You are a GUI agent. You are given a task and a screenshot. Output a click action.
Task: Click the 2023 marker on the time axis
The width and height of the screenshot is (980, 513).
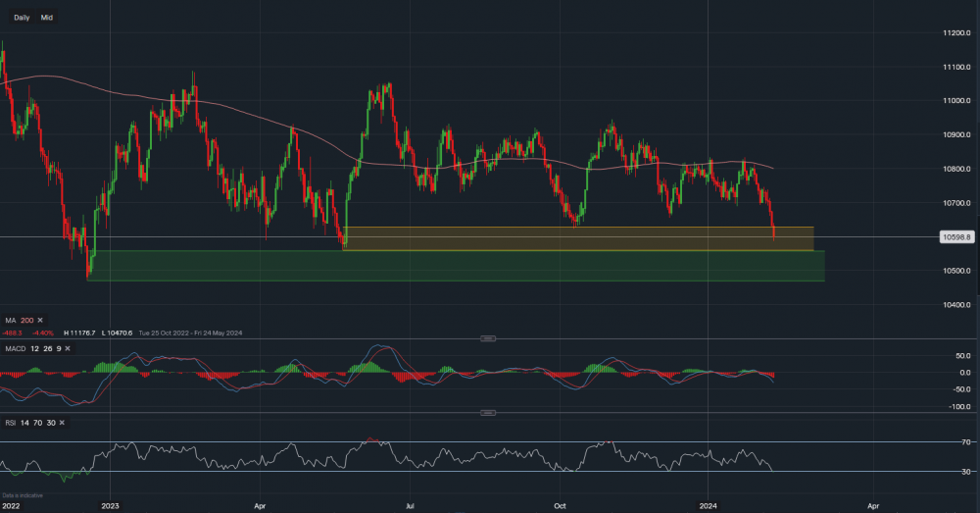tap(110, 506)
